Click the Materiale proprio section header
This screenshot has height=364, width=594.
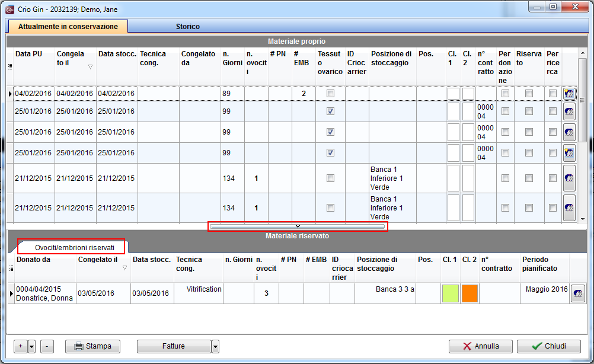click(x=296, y=41)
